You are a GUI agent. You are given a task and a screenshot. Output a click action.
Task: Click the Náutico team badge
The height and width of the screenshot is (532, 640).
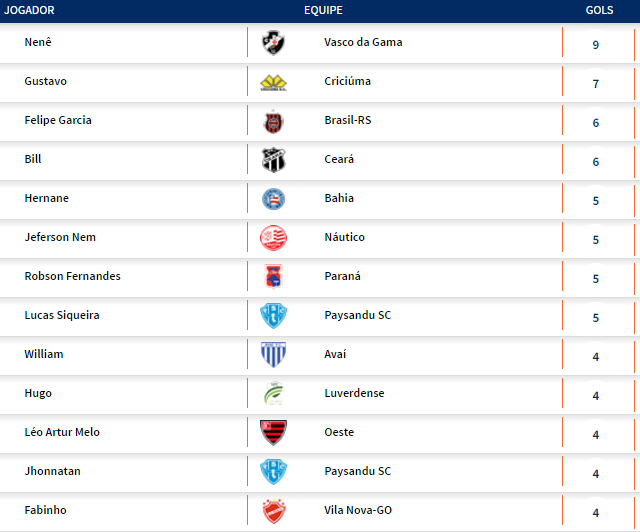point(273,238)
